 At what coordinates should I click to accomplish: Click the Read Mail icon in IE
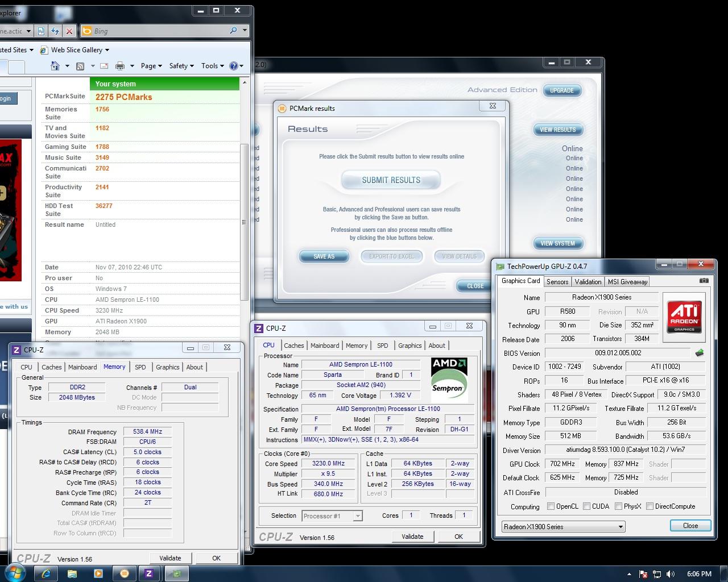(104, 66)
